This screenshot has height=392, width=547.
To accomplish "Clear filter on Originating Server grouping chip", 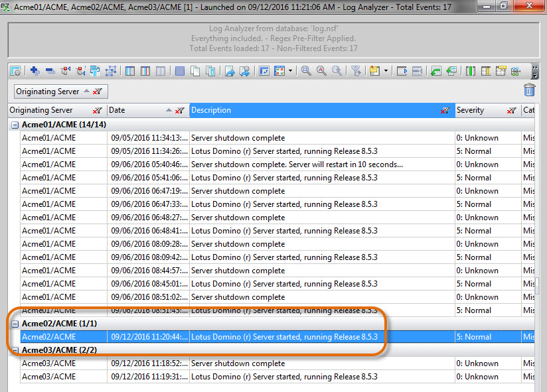I will pos(98,92).
